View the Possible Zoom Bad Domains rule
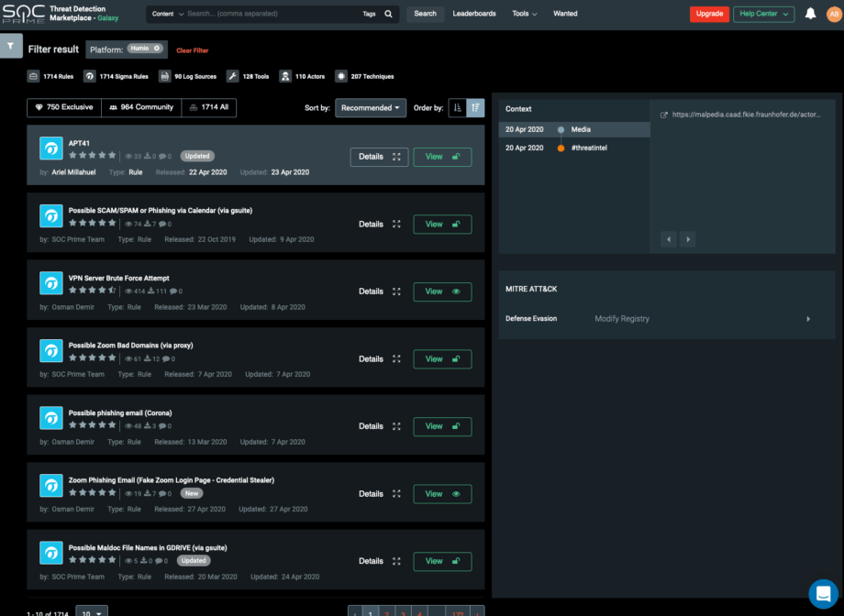The height and width of the screenshot is (616, 844). pos(442,359)
